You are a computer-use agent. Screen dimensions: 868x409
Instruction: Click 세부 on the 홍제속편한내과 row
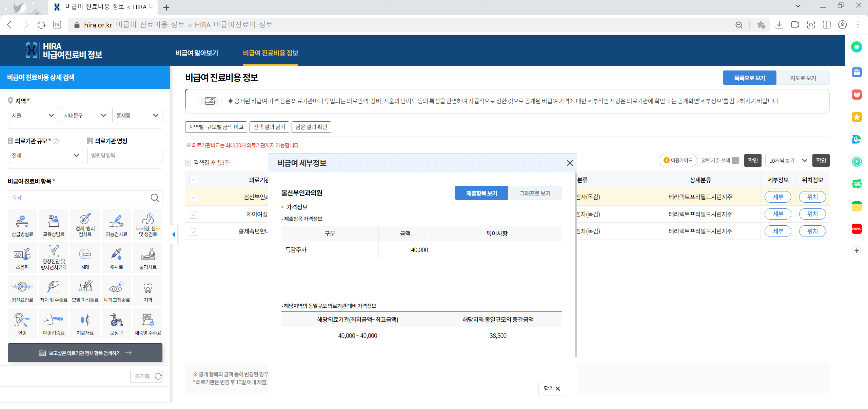point(778,231)
